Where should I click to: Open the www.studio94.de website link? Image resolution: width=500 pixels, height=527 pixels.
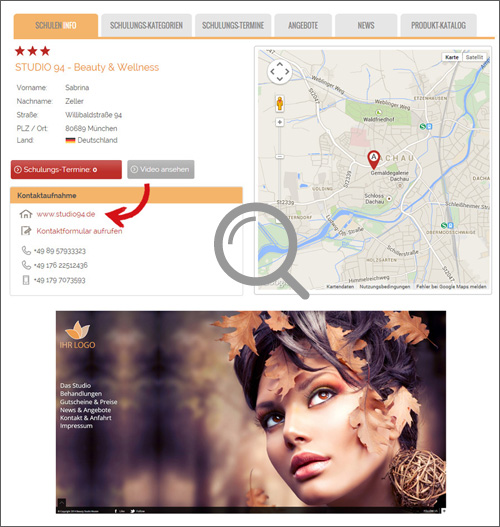pyautogui.click(x=66, y=214)
